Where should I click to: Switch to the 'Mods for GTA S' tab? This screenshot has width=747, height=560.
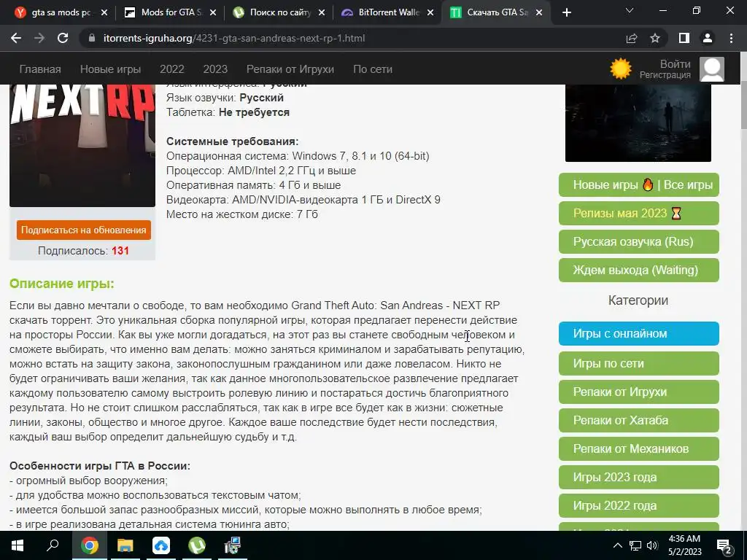coord(170,12)
